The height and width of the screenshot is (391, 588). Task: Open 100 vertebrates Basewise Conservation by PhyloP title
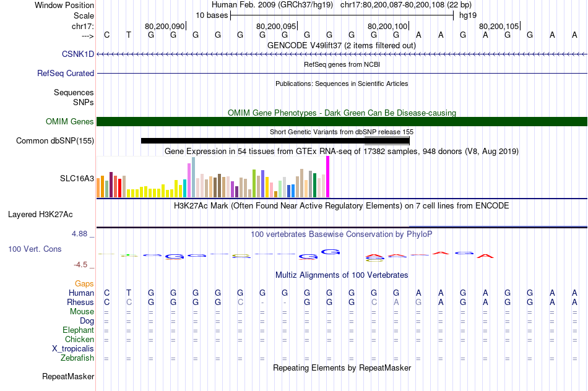point(342,234)
